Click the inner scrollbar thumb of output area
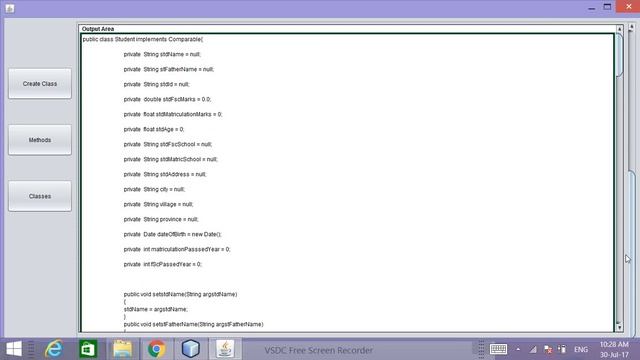The image size is (640, 360). 619,55
